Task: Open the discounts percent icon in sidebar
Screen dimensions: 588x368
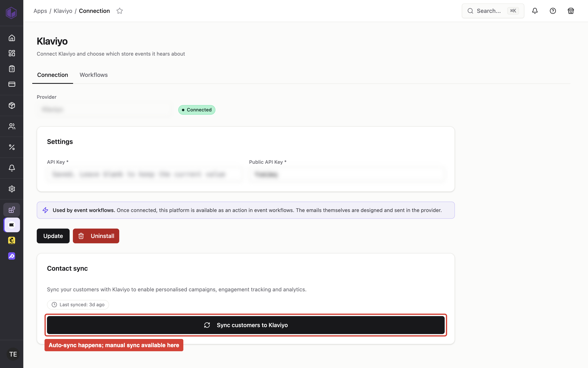Action: click(x=12, y=147)
